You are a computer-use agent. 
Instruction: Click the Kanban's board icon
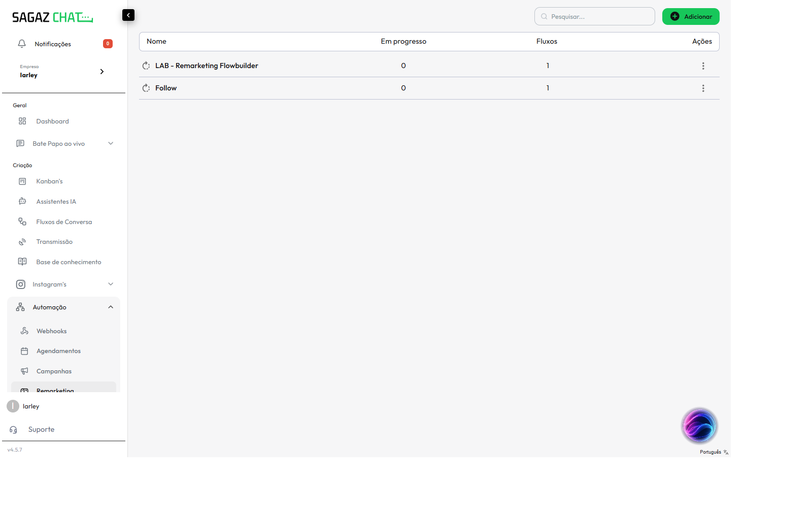coord(22,181)
